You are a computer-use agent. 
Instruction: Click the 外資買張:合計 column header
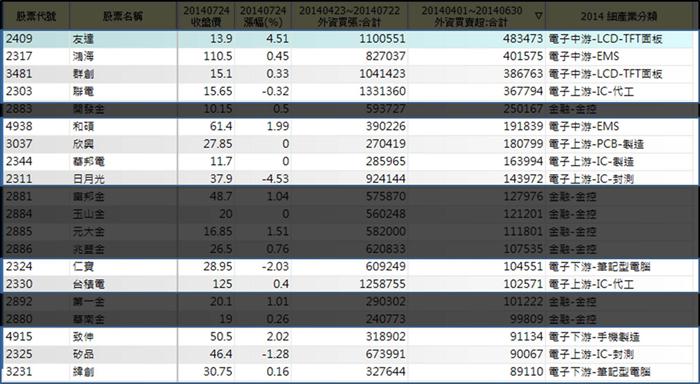349,17
